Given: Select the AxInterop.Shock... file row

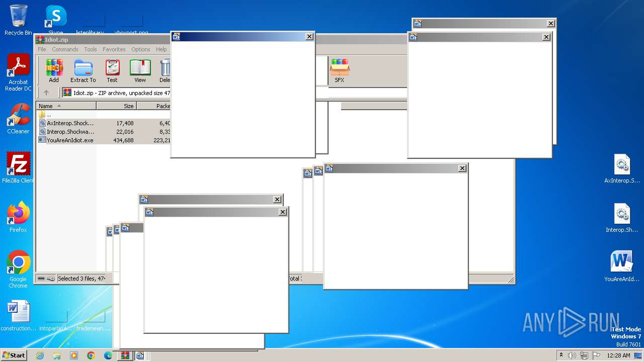Looking at the screenshot, I should coord(104,123).
